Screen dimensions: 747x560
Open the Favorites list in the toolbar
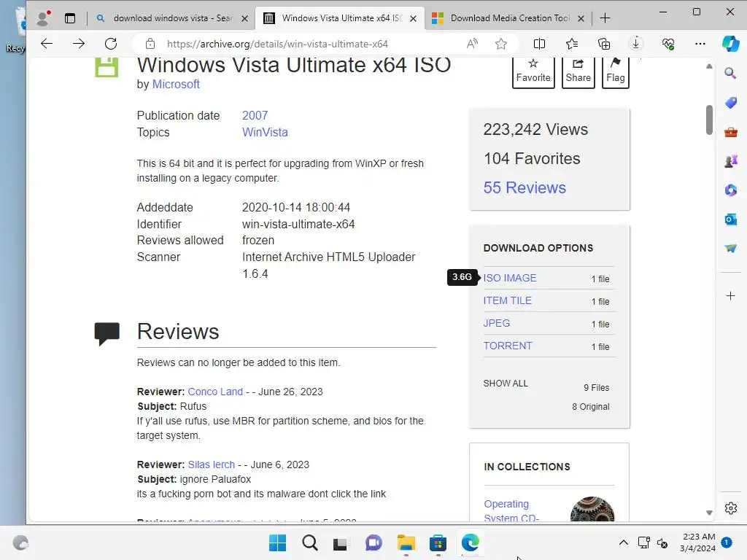click(x=572, y=44)
